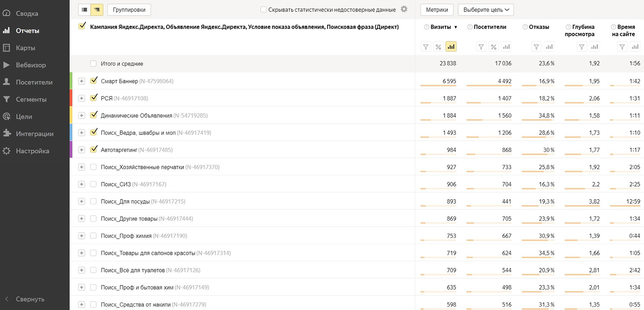
Task: Open Вебвизор in the sidebar
Action: (31, 65)
